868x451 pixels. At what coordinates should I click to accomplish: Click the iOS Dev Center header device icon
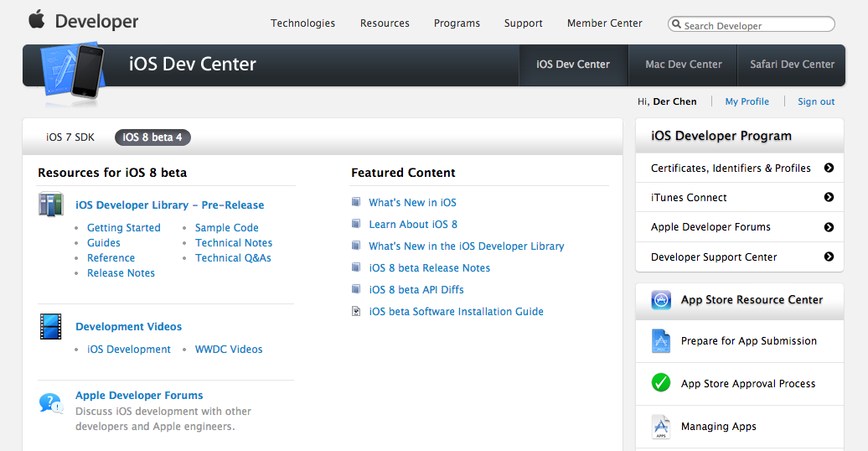(80, 71)
